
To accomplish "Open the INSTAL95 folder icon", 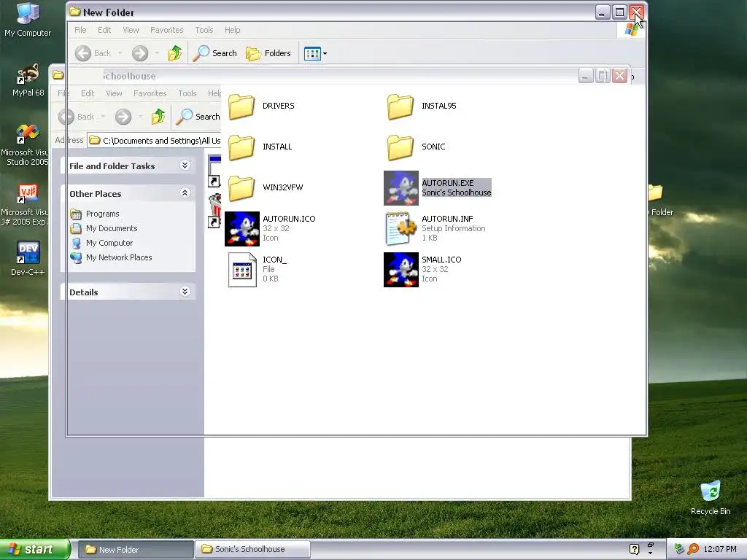I will [400, 106].
